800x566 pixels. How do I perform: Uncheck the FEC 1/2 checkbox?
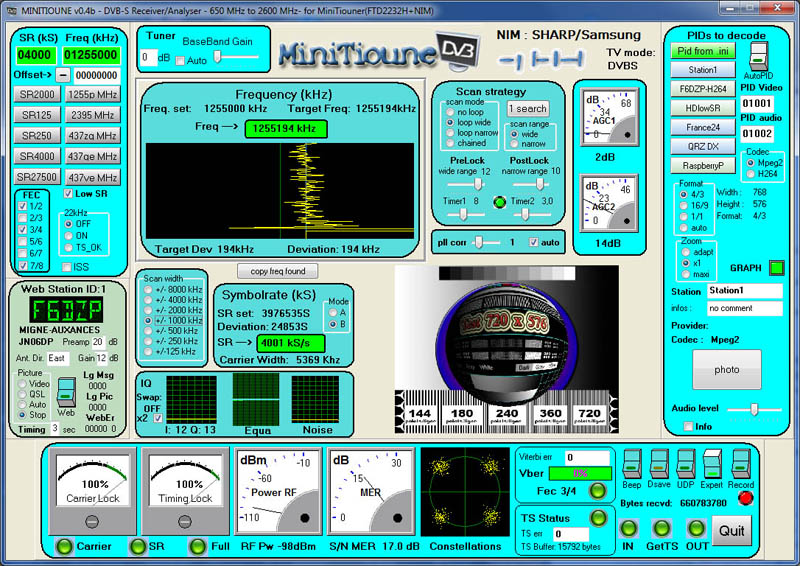click(x=22, y=206)
